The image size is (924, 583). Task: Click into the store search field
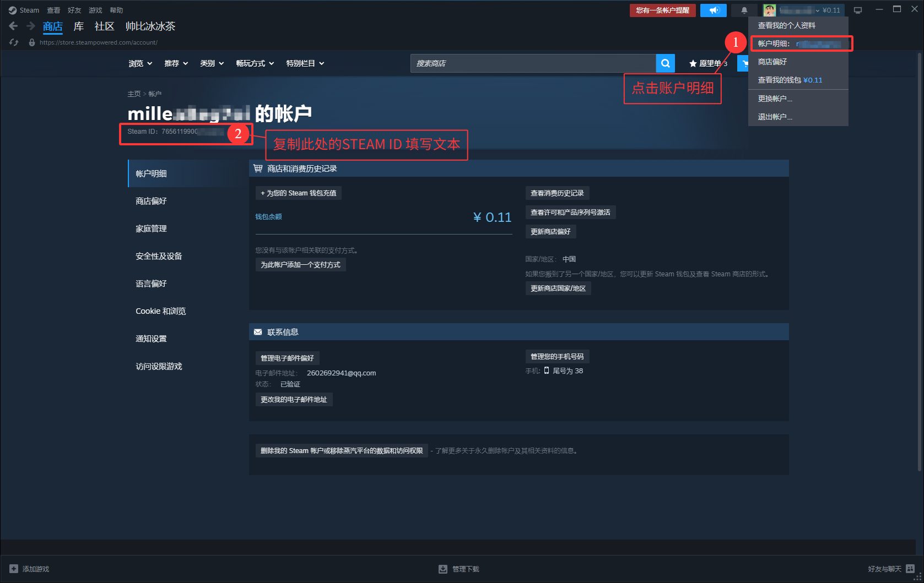pyautogui.click(x=532, y=63)
